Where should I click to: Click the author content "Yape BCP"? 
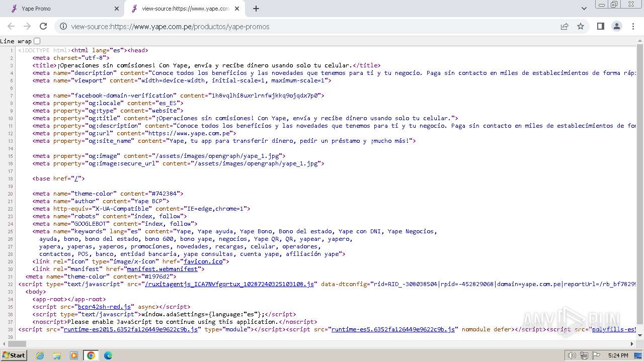(150, 201)
